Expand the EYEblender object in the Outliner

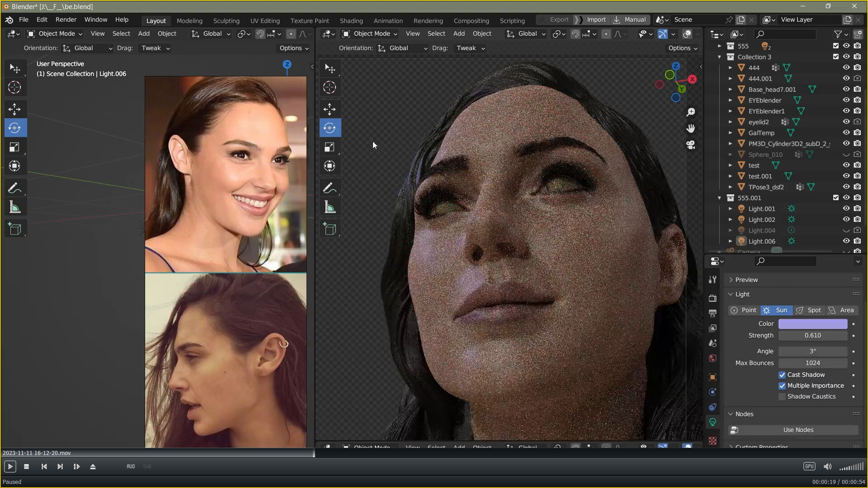[731, 100]
